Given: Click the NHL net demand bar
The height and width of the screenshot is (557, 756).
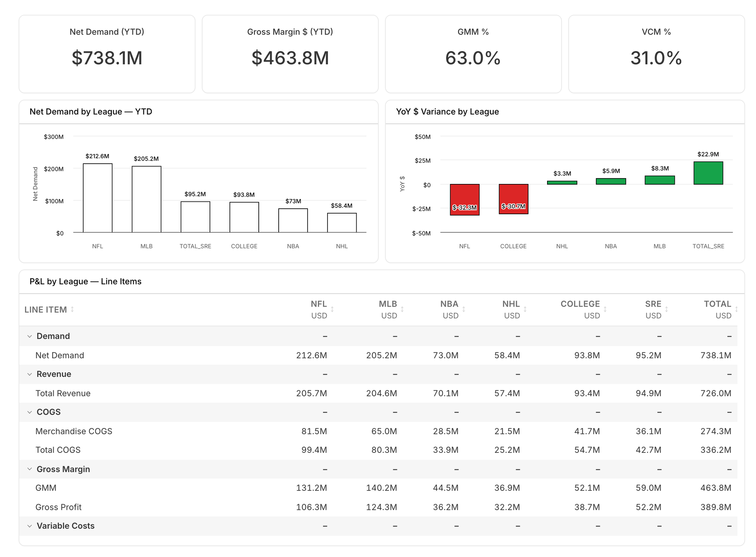Looking at the screenshot, I should (342, 223).
